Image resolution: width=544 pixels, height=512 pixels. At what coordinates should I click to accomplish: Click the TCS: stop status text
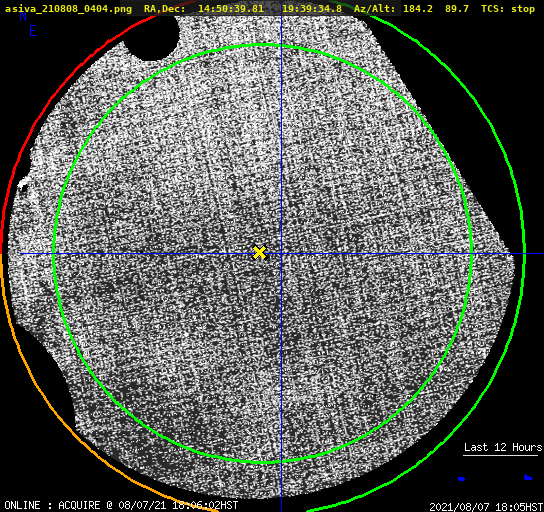[508, 9]
